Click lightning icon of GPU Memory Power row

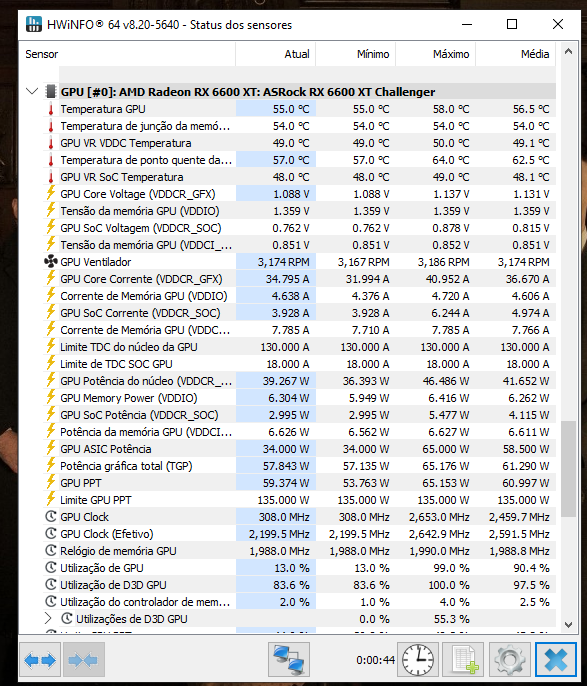51,397
